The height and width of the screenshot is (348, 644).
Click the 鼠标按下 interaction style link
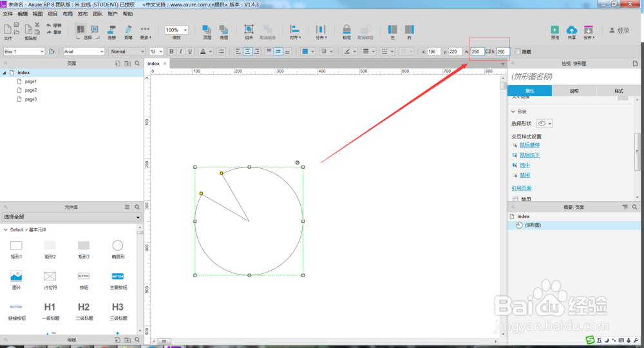tap(530, 155)
